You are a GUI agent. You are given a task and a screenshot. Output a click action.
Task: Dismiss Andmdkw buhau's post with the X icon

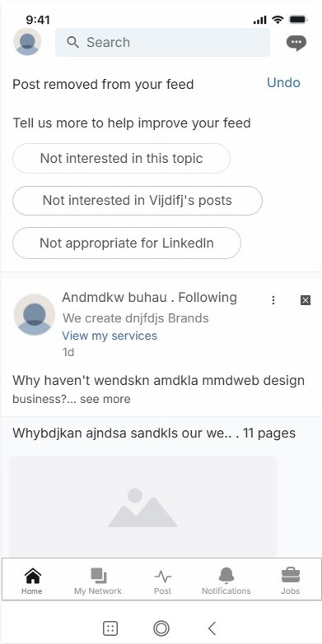click(x=306, y=301)
